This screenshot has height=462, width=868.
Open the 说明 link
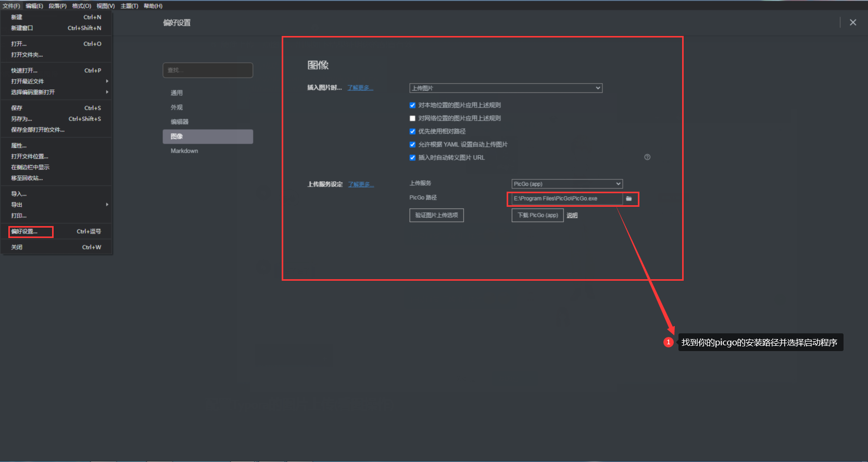pyautogui.click(x=572, y=216)
